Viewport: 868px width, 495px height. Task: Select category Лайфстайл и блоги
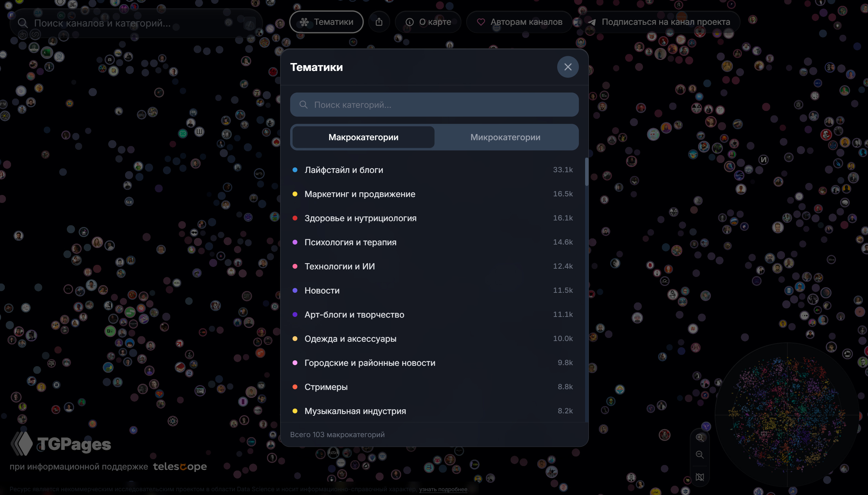344,170
